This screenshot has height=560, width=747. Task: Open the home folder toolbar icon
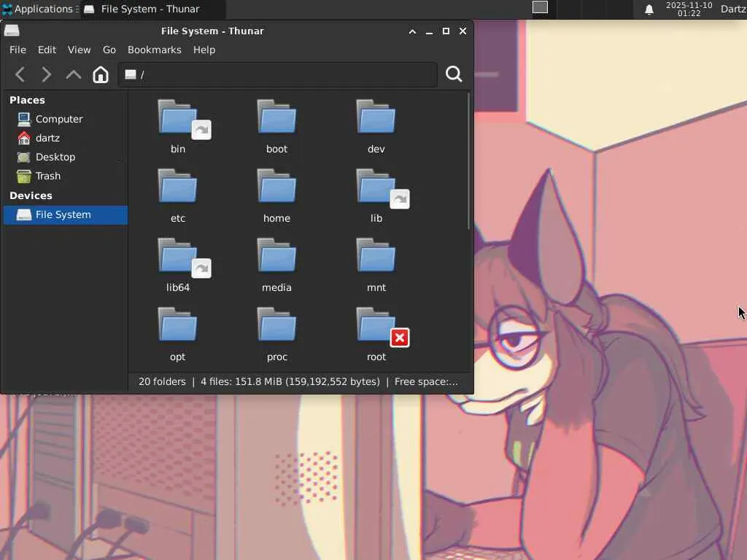click(101, 75)
